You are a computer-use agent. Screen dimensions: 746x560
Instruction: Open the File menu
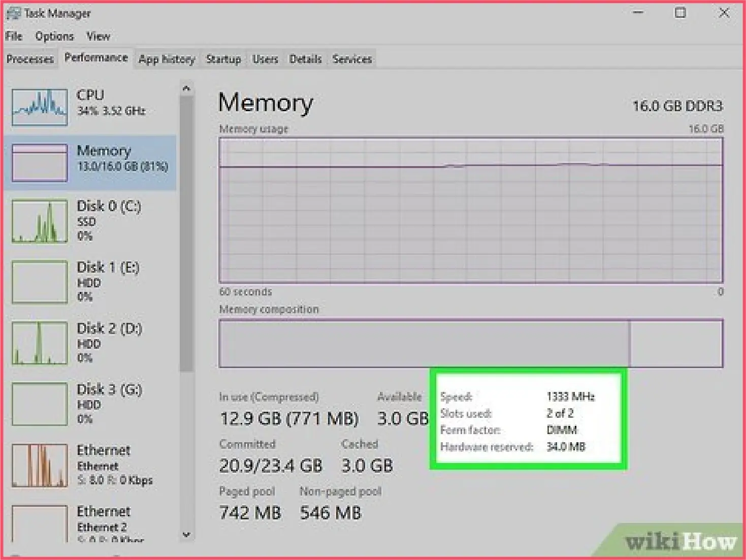coord(14,36)
